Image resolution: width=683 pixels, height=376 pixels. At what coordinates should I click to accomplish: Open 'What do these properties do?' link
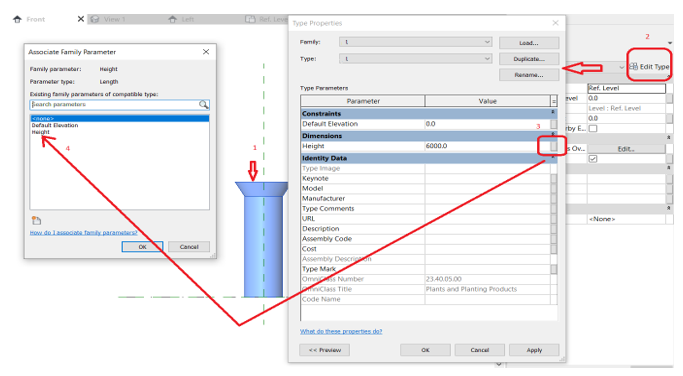point(341,332)
